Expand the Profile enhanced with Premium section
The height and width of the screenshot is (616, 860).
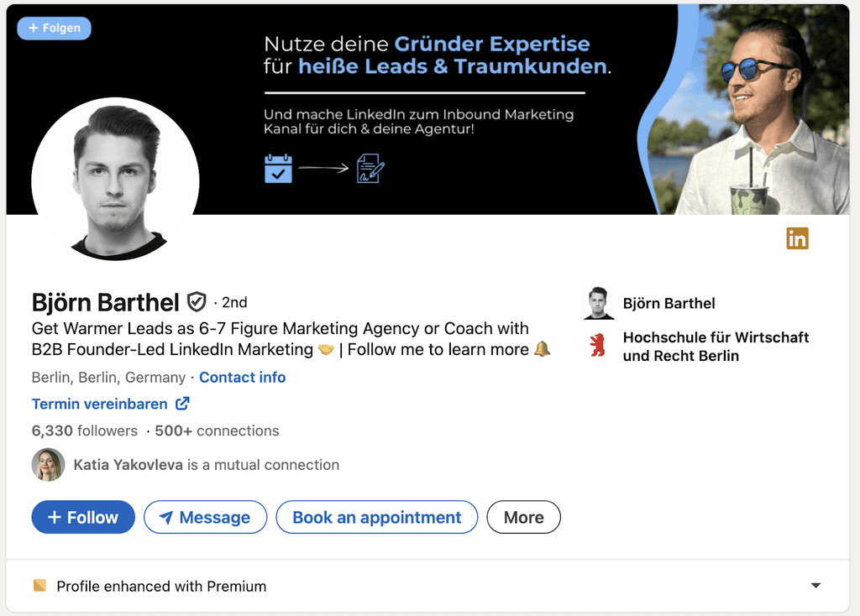pos(814,585)
